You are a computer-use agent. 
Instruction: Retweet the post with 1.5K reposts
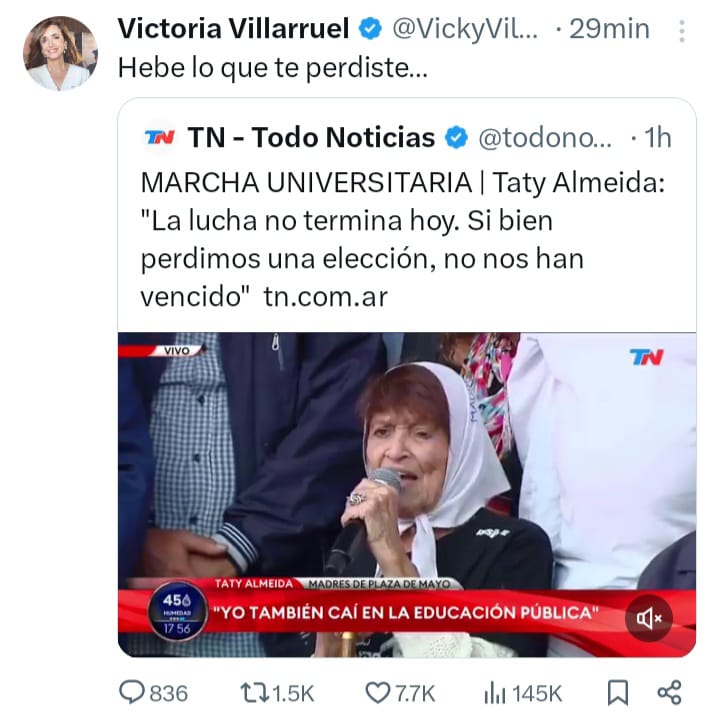(x=254, y=692)
